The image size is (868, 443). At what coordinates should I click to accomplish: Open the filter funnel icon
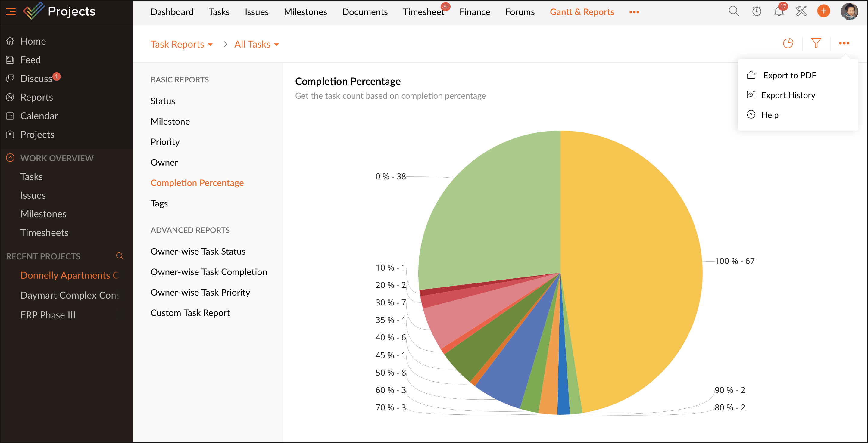click(816, 43)
